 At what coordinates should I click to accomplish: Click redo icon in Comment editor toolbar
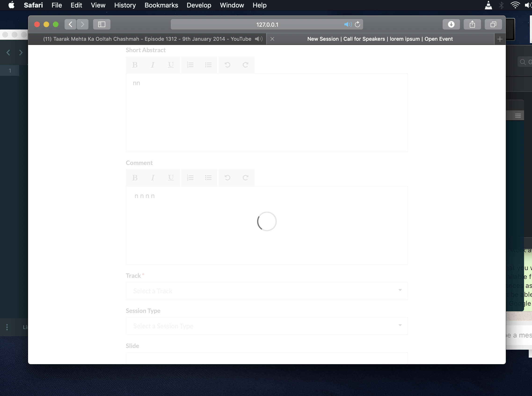tap(245, 178)
